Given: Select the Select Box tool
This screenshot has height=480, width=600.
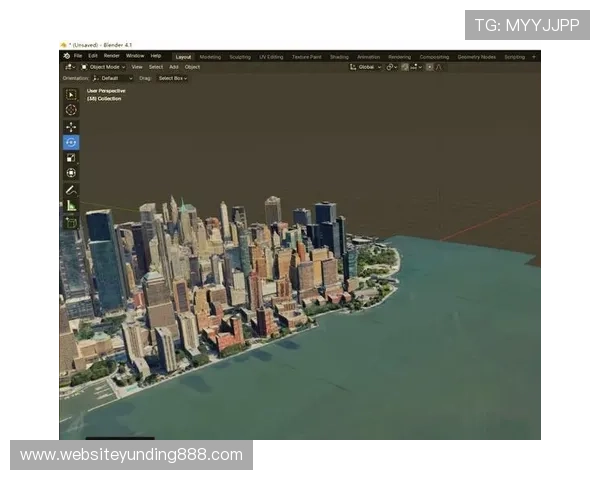Looking at the screenshot, I should coord(71,94).
